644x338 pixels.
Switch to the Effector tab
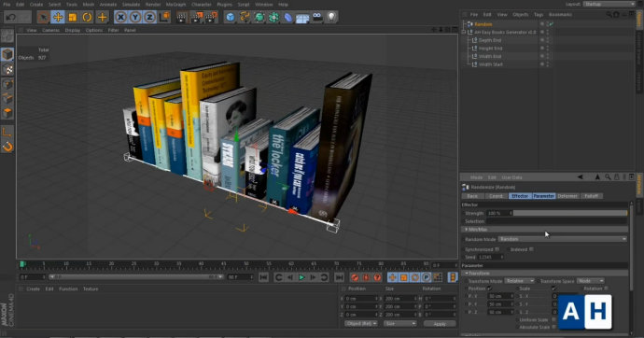tap(520, 196)
